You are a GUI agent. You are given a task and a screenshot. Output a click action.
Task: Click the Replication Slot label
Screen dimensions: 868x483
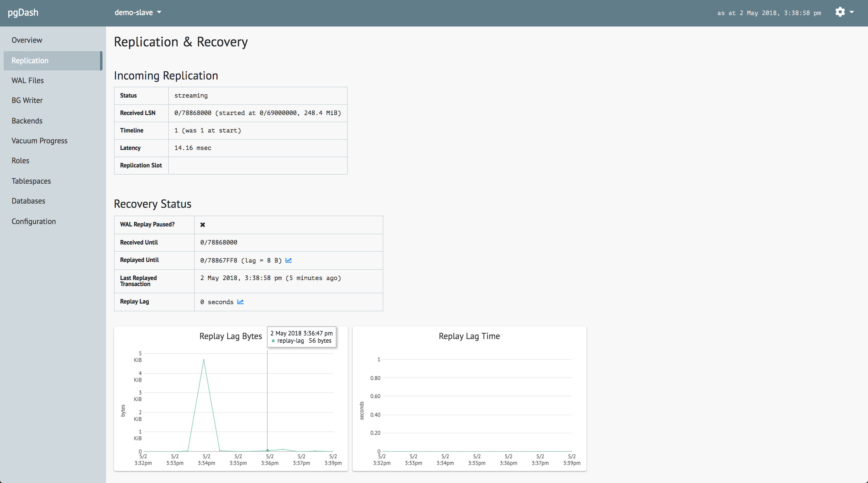141,165
